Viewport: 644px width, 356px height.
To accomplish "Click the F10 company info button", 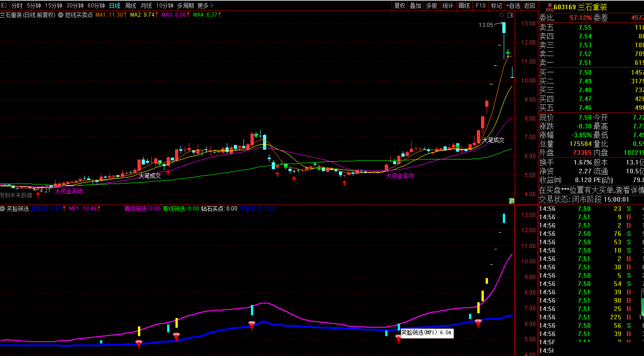I will pos(480,6).
